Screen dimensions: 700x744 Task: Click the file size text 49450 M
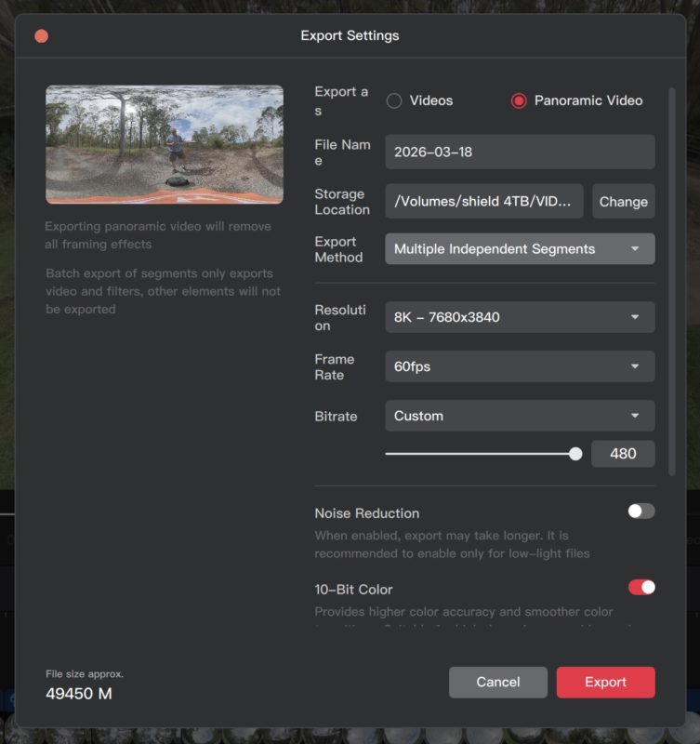point(79,694)
